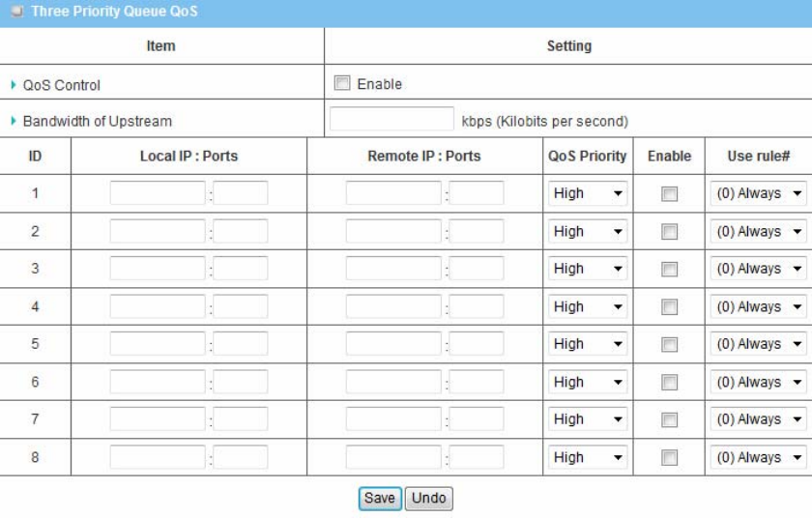Enable the QoS Control checkbox

[x=340, y=84]
